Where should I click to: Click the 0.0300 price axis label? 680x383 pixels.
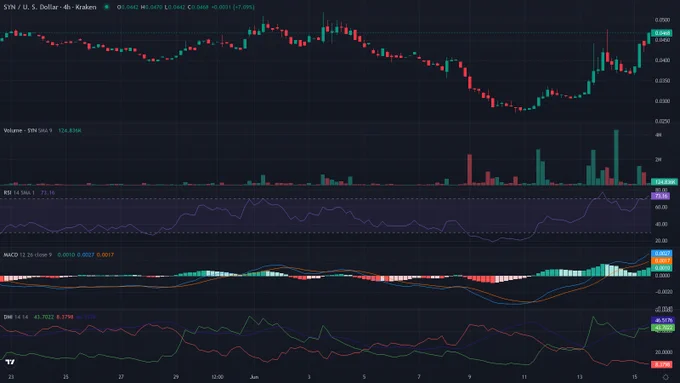[x=662, y=101]
